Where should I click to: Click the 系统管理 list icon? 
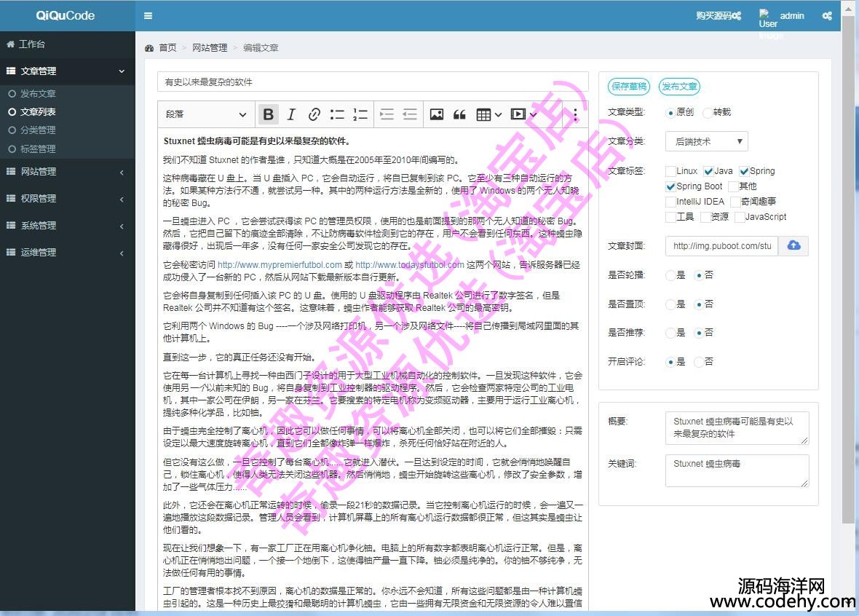coord(10,225)
